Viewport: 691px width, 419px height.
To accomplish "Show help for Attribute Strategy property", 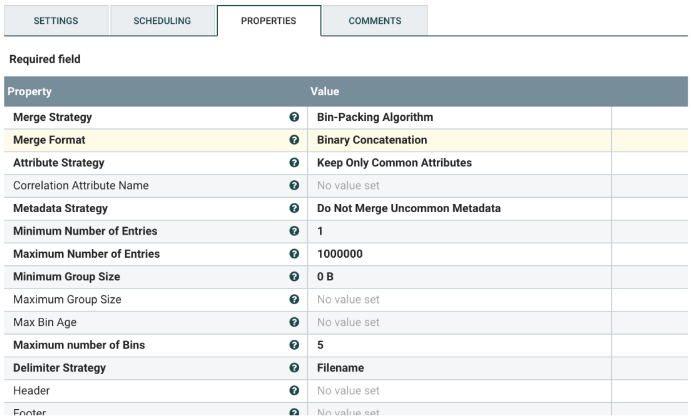I will coord(294,163).
